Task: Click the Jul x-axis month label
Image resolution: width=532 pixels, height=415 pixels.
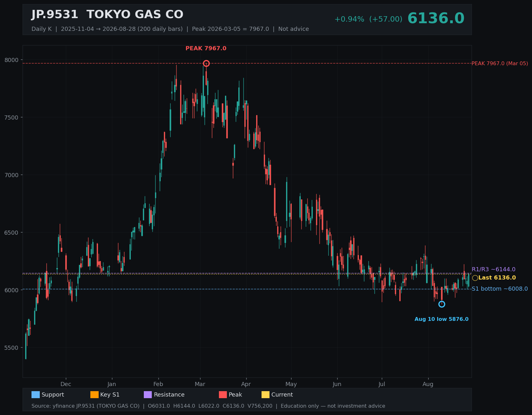Action: click(x=382, y=384)
